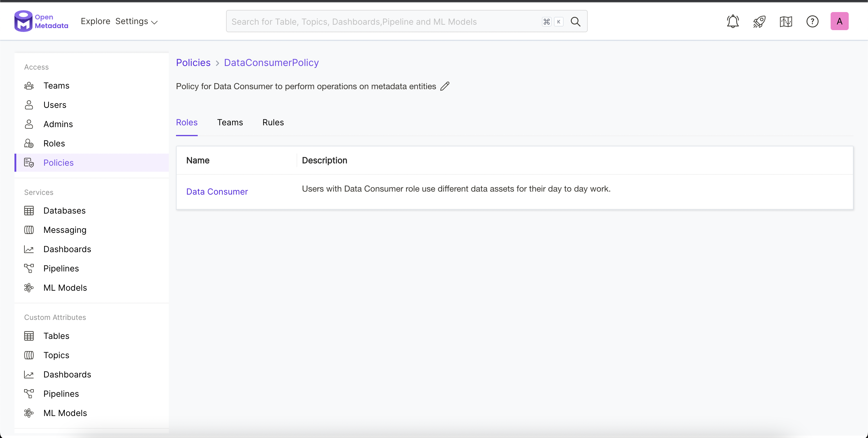Click the map tour icon
Viewport: 868px width, 438px height.
coord(786,22)
